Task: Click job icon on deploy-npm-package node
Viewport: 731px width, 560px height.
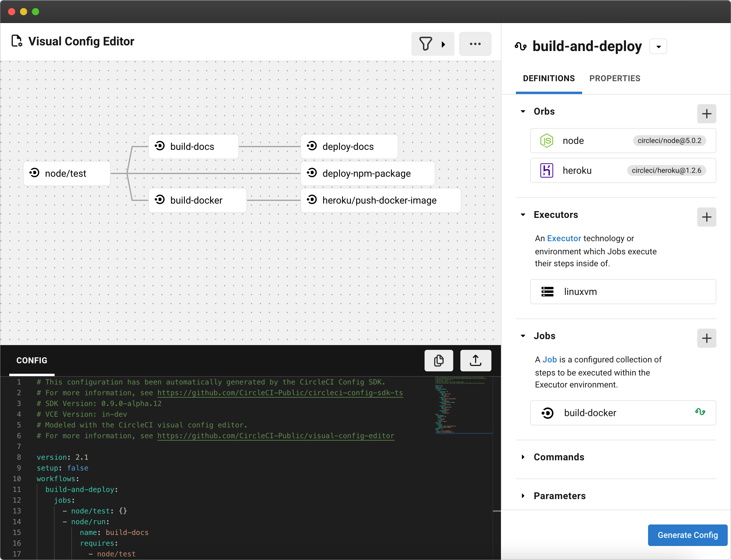Action: tap(311, 173)
